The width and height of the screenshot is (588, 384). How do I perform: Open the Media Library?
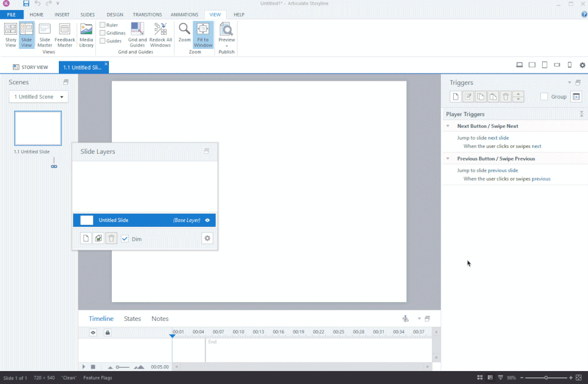(x=86, y=35)
